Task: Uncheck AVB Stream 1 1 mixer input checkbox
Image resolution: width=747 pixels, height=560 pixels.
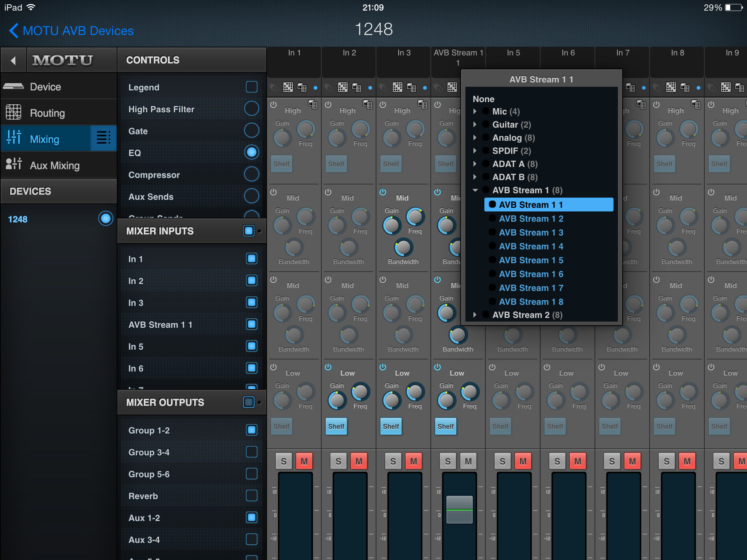Action: click(x=252, y=324)
